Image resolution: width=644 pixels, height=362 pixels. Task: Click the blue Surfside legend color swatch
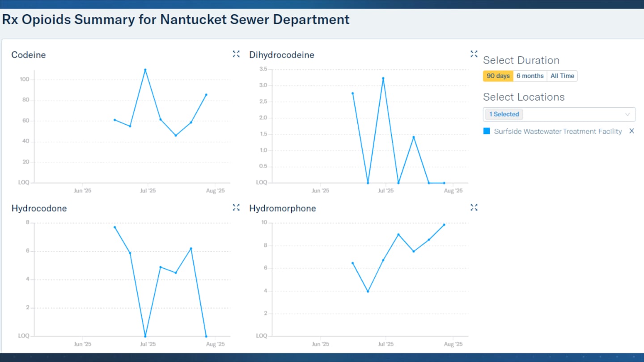coord(487,131)
